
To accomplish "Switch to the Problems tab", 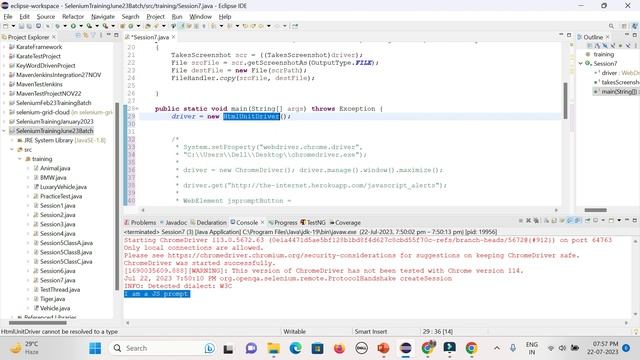I will tap(140, 222).
